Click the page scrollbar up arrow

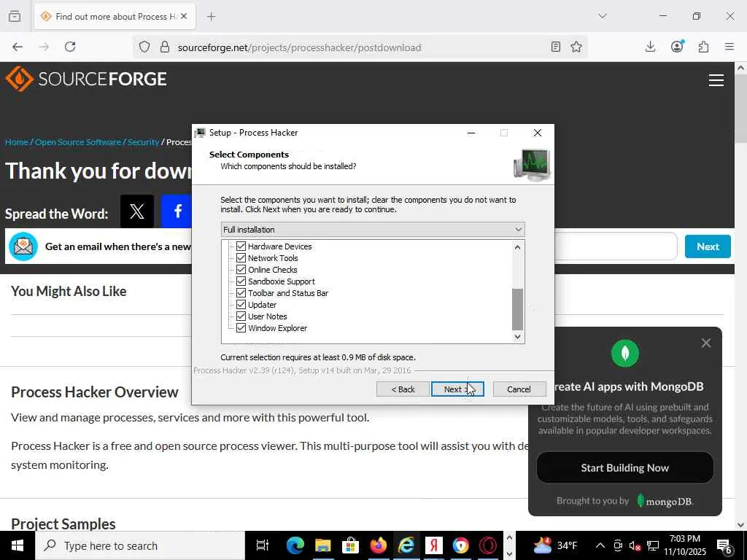pyautogui.click(x=740, y=68)
